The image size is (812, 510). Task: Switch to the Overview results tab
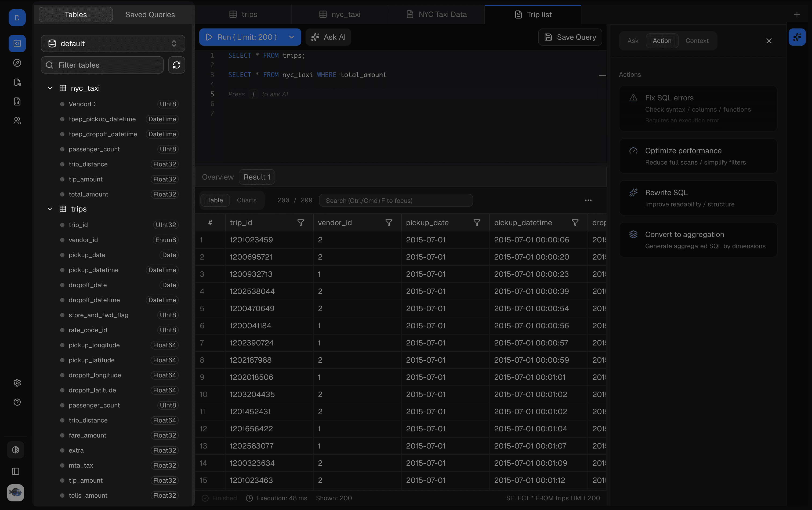[218, 177]
